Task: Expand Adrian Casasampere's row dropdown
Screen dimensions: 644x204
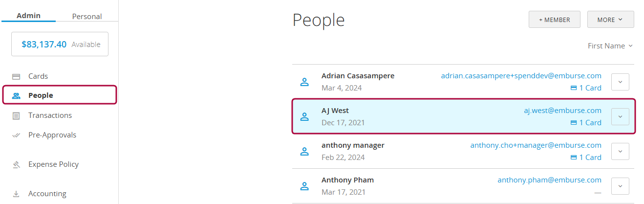Action: (x=620, y=82)
